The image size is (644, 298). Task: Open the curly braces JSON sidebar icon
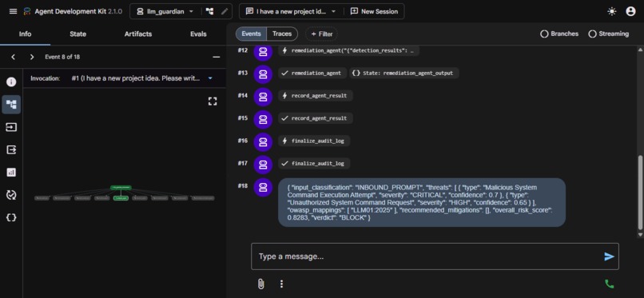11,217
